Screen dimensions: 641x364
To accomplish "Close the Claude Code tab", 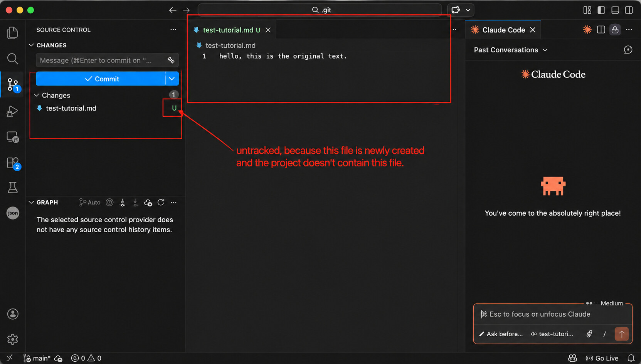I will pyautogui.click(x=533, y=30).
